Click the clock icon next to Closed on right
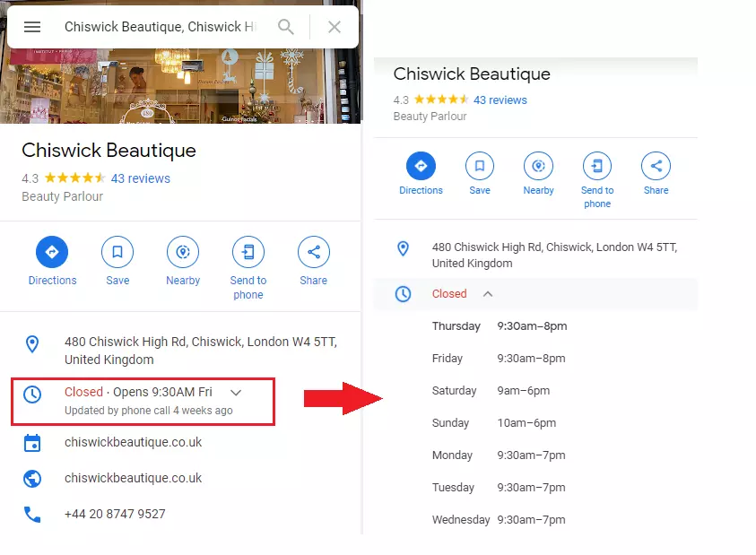 (403, 294)
